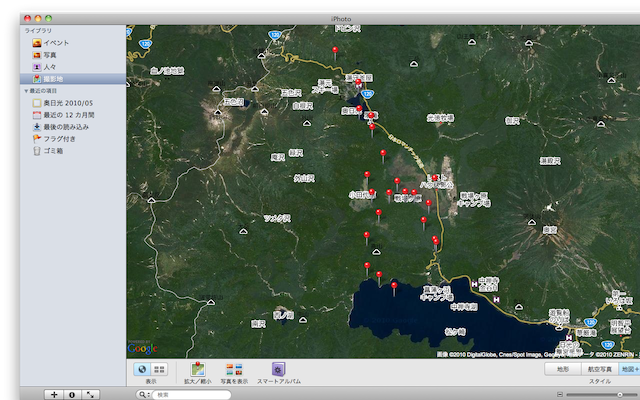640x400 pixels.
Task: Show フラグ付き flagged photos
Action: (x=59, y=139)
